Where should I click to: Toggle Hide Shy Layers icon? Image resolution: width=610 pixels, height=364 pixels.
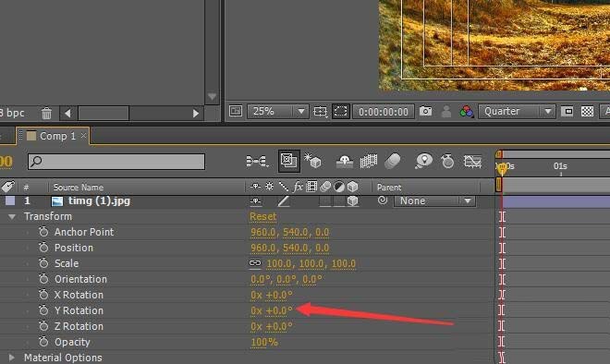[345, 162]
